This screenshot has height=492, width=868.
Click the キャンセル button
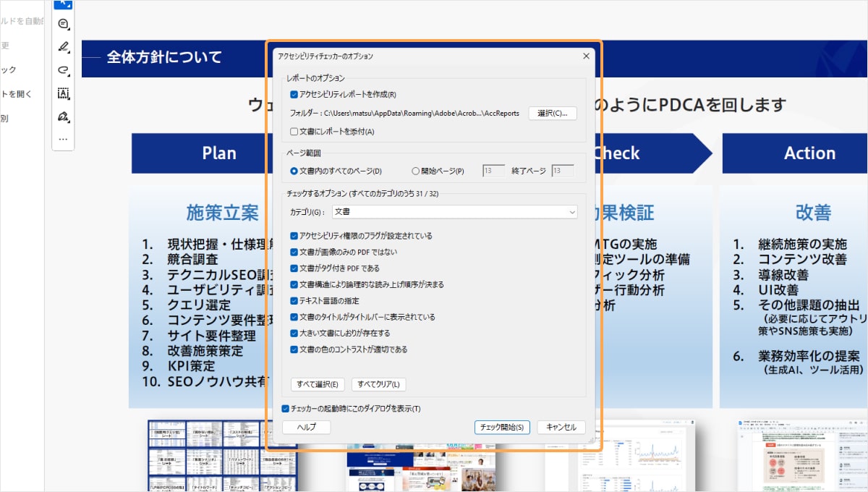561,428
